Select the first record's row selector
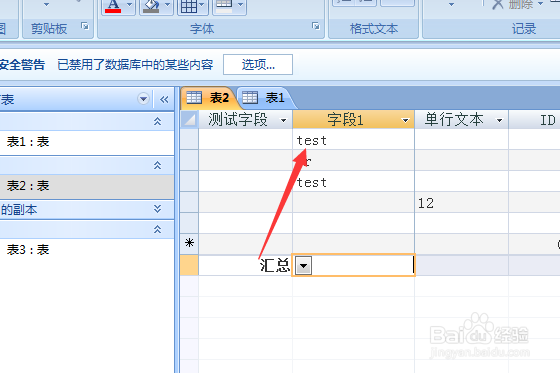560x373 pixels. tap(189, 139)
